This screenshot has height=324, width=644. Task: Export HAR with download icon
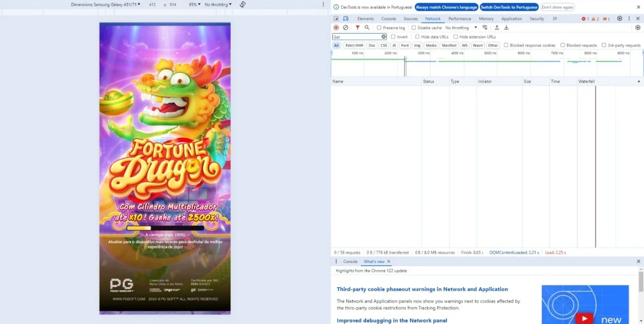506,28
